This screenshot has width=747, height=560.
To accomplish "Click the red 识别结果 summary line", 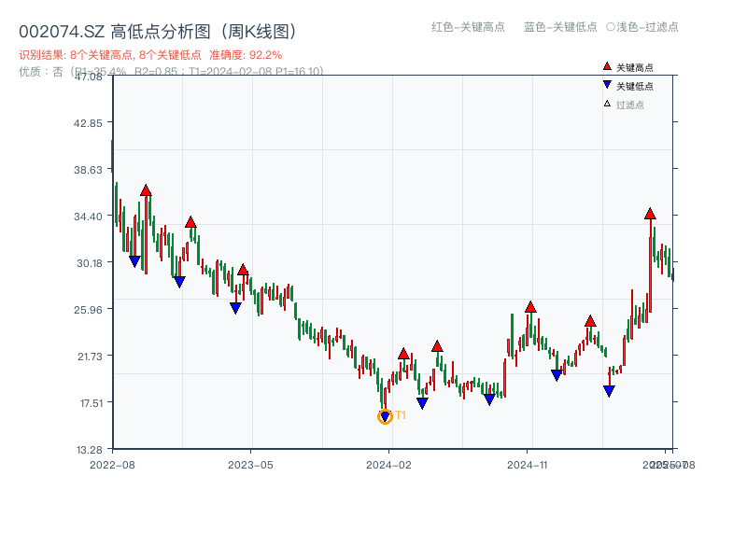I will pos(150,55).
